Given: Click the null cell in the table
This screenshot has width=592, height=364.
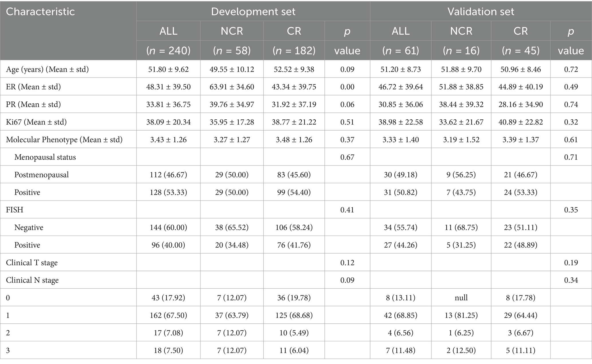Looking at the screenshot, I should tap(461, 298).
